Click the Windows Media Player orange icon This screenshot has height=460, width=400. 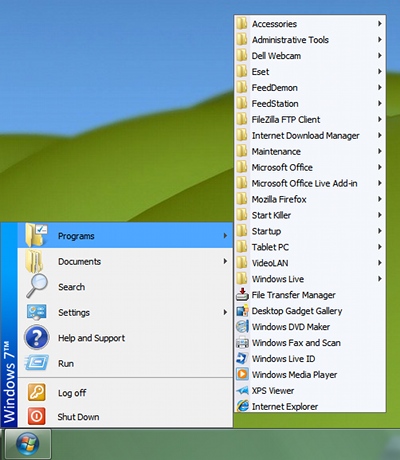pyautogui.click(x=242, y=374)
